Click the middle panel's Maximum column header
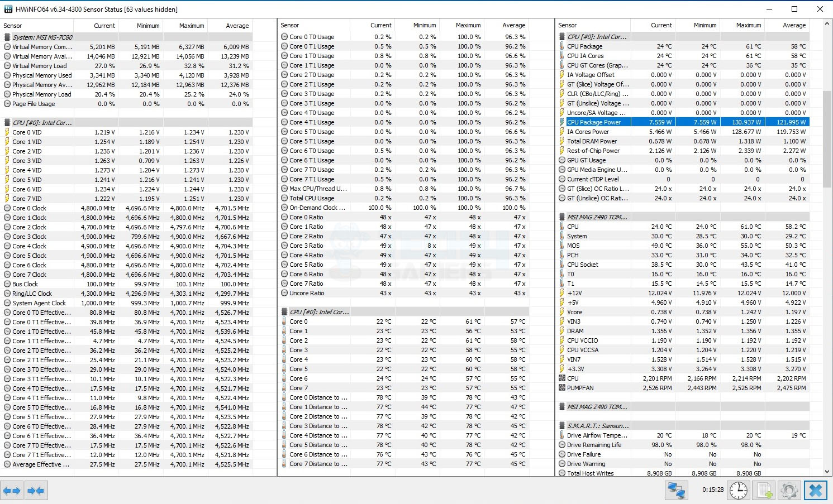Viewport: 833px width, 504px height. (461, 25)
